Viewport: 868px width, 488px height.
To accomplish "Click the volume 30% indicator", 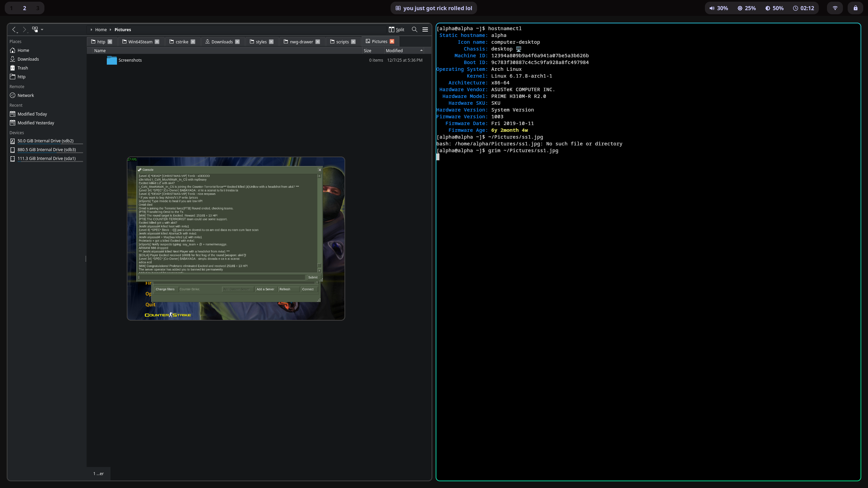I will point(718,8).
